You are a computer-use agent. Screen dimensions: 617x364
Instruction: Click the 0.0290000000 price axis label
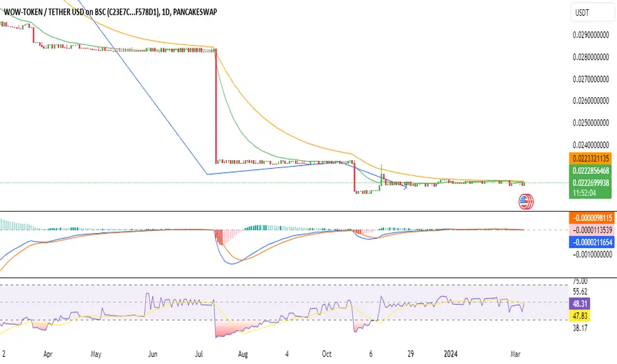pos(591,35)
